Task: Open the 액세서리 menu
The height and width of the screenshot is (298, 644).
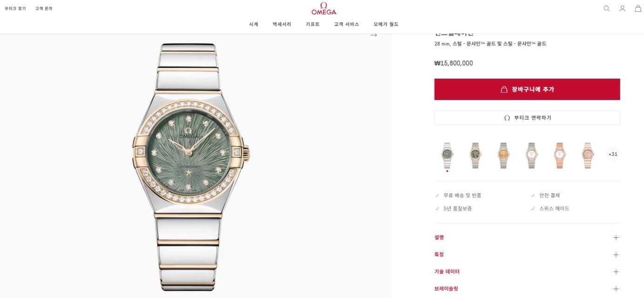Action: click(x=282, y=24)
